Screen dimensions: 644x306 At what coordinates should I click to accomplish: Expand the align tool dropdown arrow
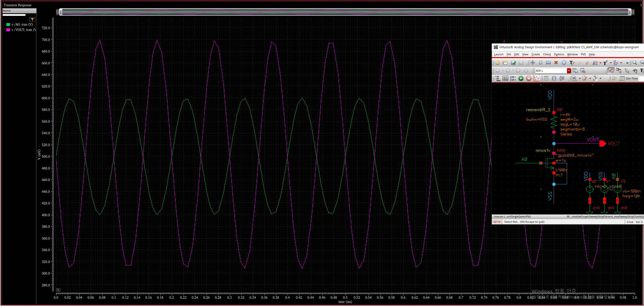pos(621,63)
